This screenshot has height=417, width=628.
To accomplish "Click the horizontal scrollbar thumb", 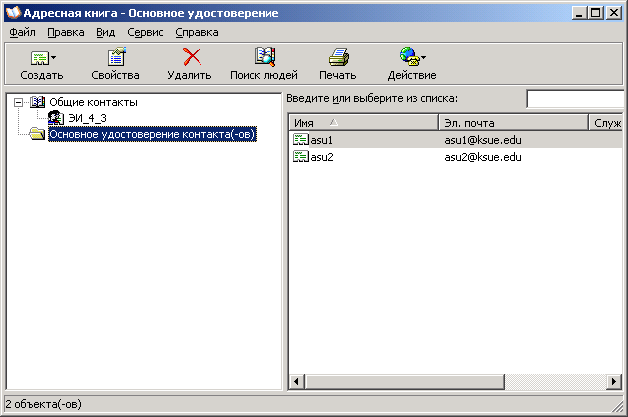I will pos(405,381).
